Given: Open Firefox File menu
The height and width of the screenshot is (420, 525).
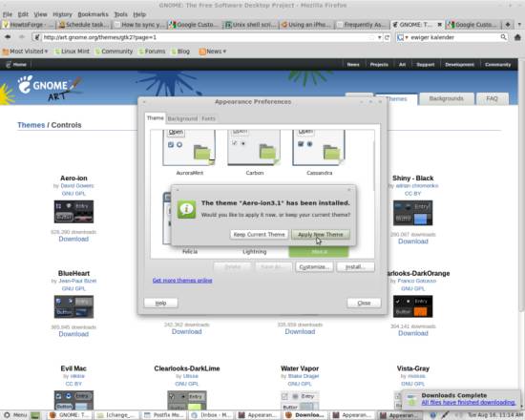Looking at the screenshot, I should [8, 14].
